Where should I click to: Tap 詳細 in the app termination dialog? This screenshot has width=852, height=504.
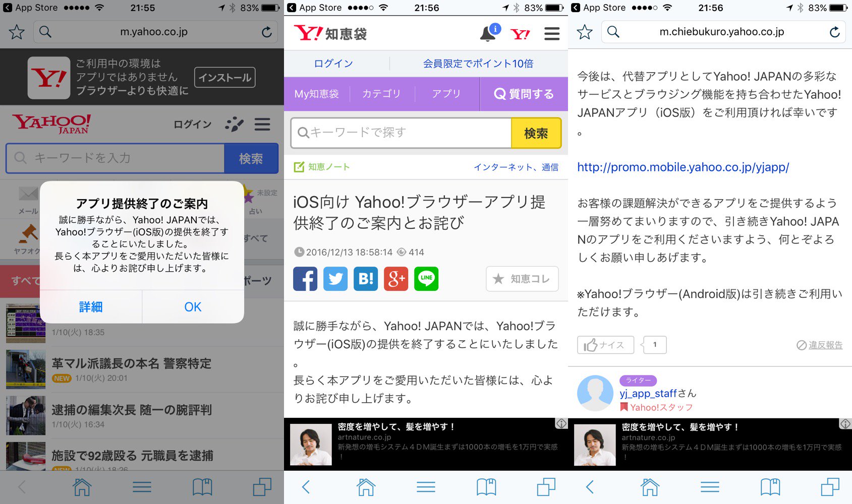[91, 306]
